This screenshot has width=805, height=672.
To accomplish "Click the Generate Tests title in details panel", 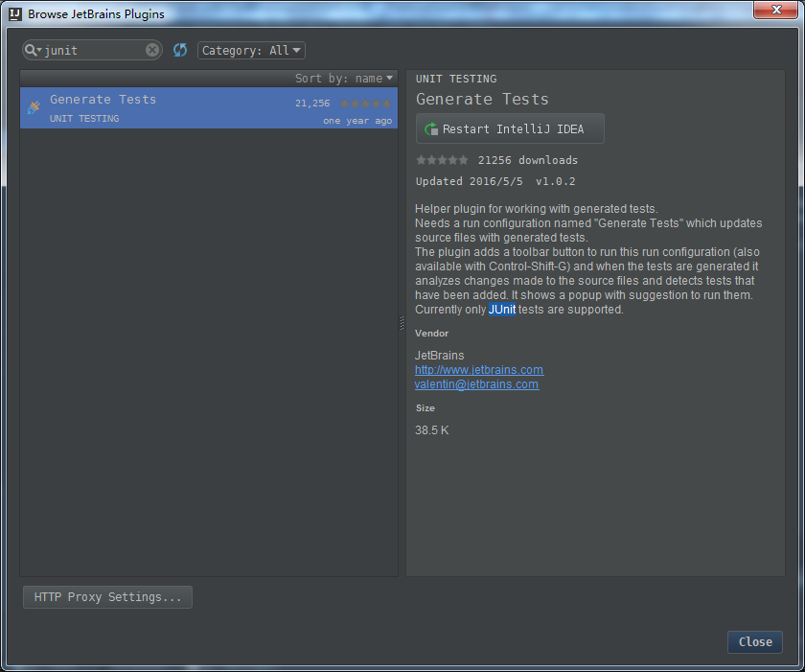I will click(482, 99).
